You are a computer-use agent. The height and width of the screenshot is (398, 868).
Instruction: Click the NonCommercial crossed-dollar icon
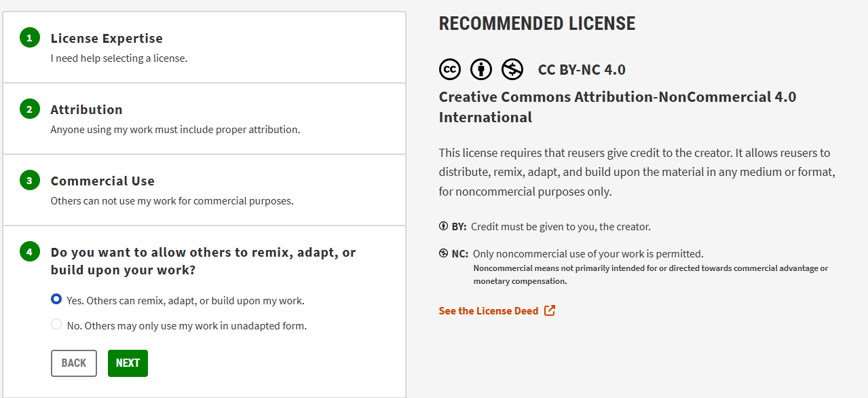[x=512, y=69]
